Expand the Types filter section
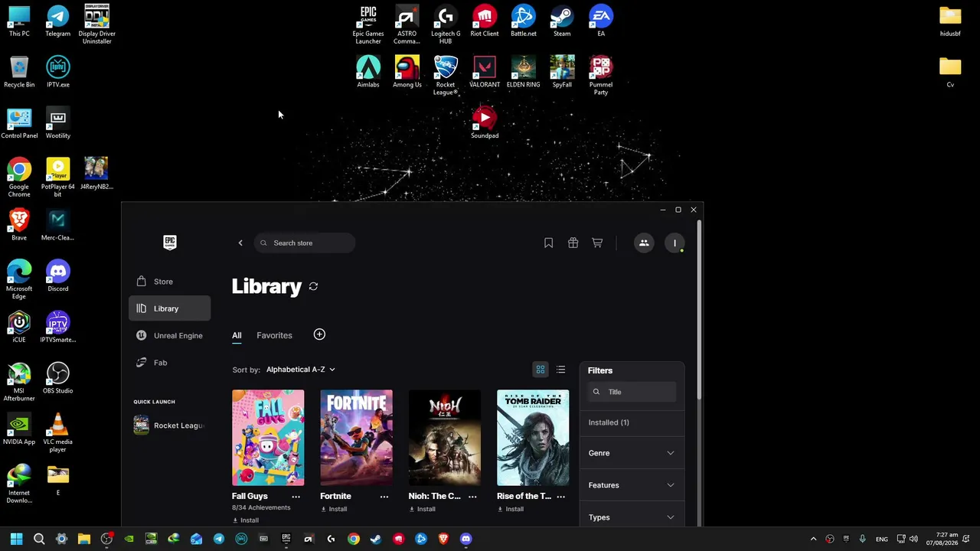The image size is (980, 551). (x=632, y=517)
